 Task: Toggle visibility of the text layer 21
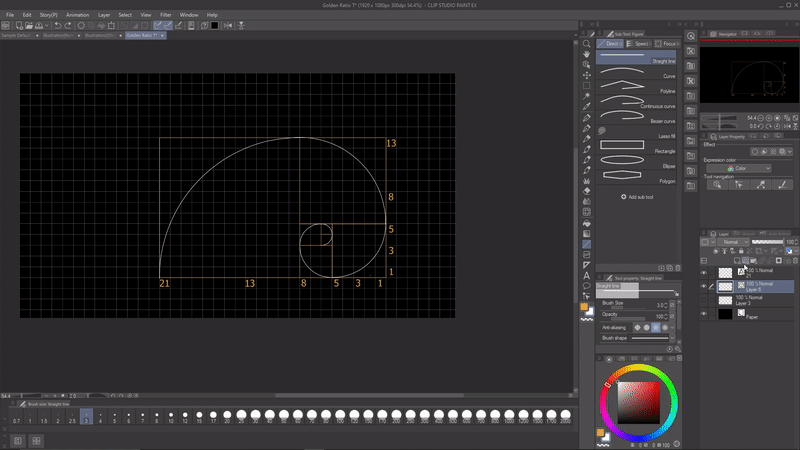pyautogui.click(x=704, y=272)
